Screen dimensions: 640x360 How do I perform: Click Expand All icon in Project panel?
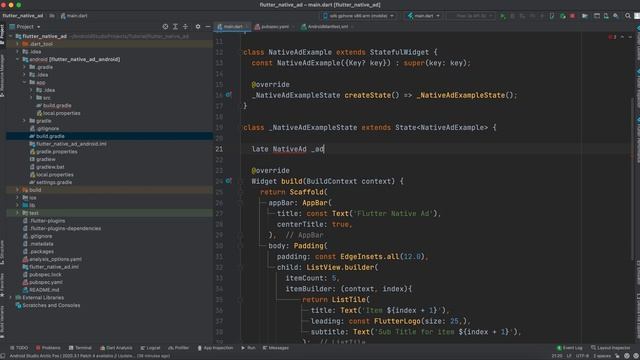point(176,27)
